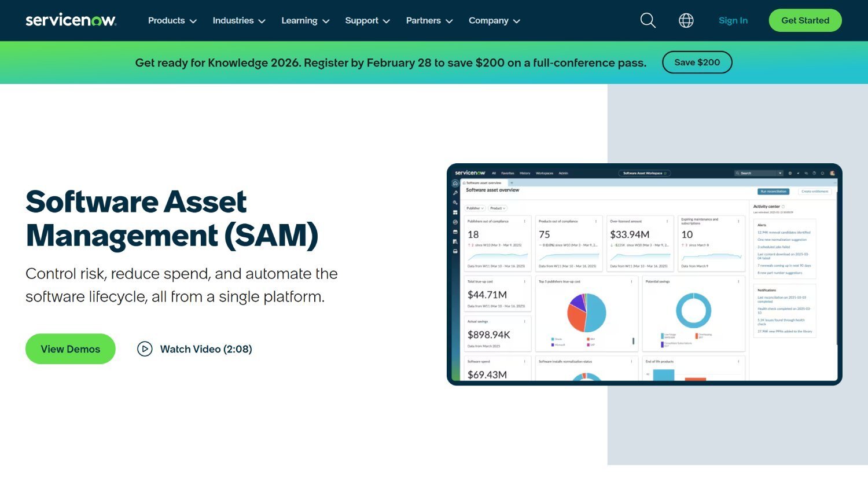Click the globe language icon in the top navigation
This screenshot has height=488, width=868.
click(686, 20)
